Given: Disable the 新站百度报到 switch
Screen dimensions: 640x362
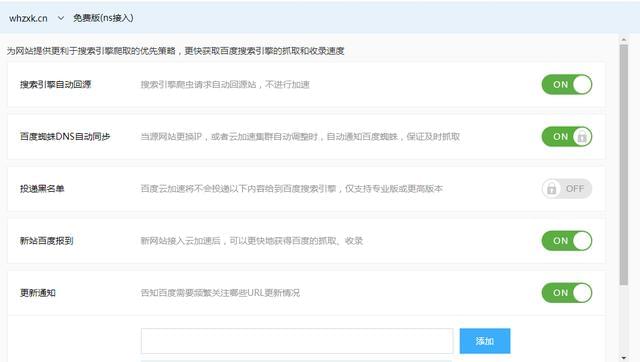Looking at the screenshot, I should (x=567, y=241).
